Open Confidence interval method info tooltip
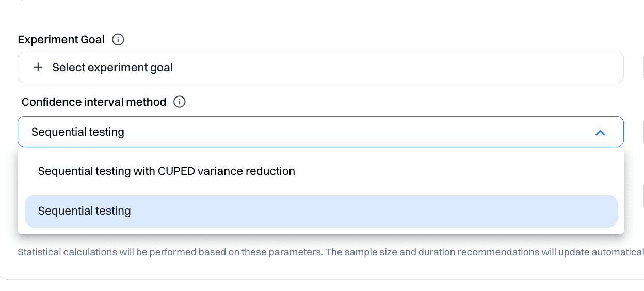 click(180, 102)
